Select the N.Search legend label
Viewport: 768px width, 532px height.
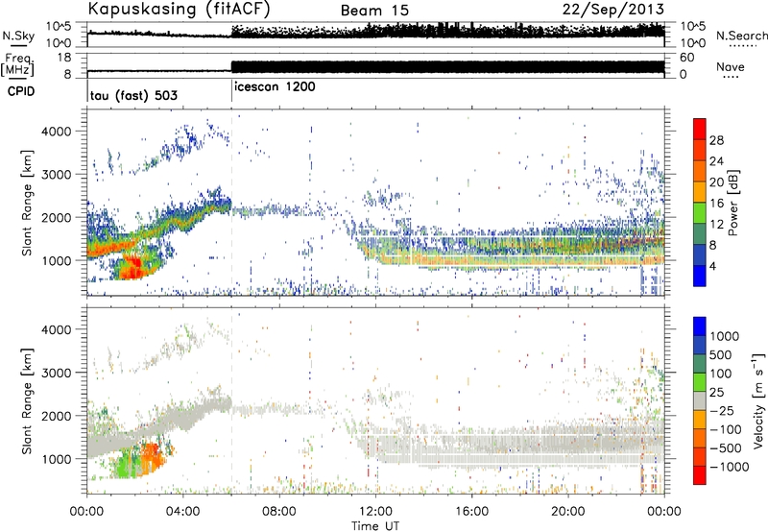(741, 36)
